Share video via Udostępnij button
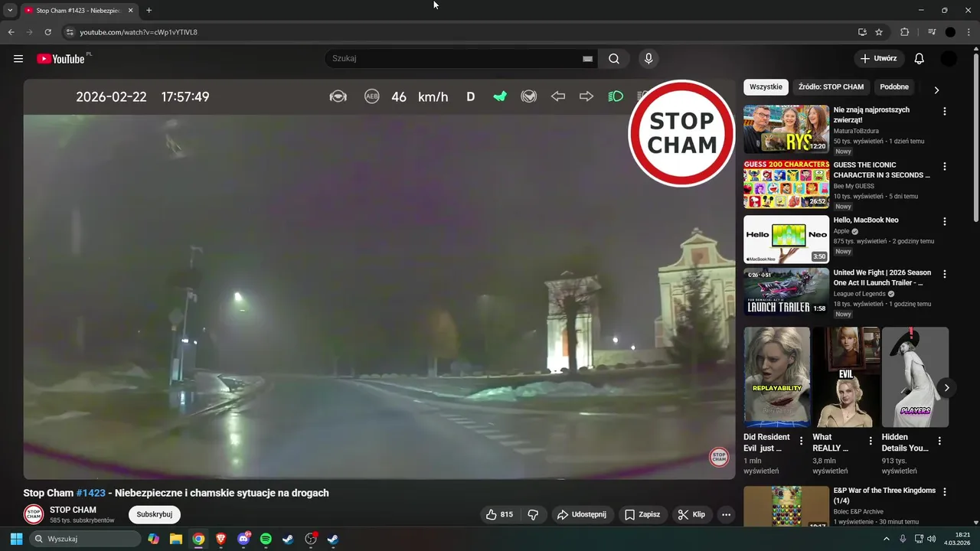The width and height of the screenshot is (980, 551). tap(581, 514)
